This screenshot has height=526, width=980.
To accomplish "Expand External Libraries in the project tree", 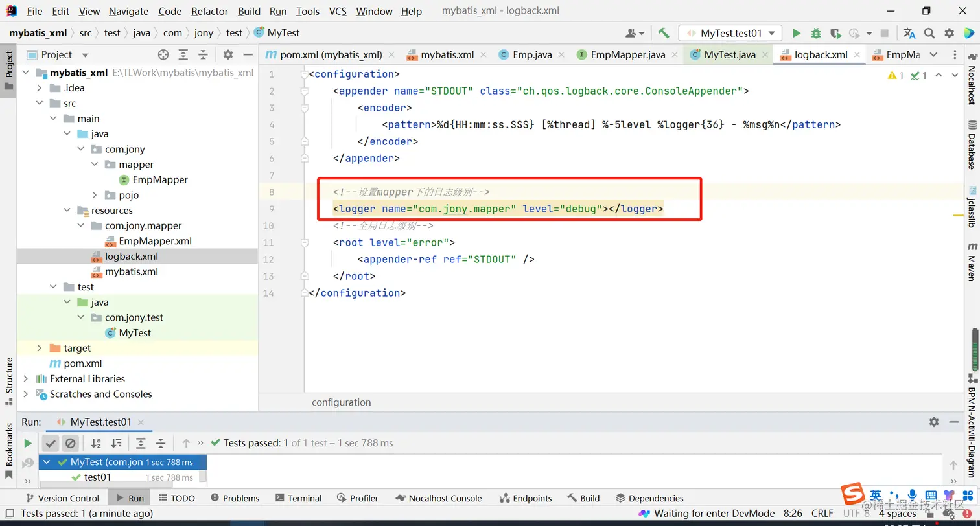I will (x=26, y=378).
